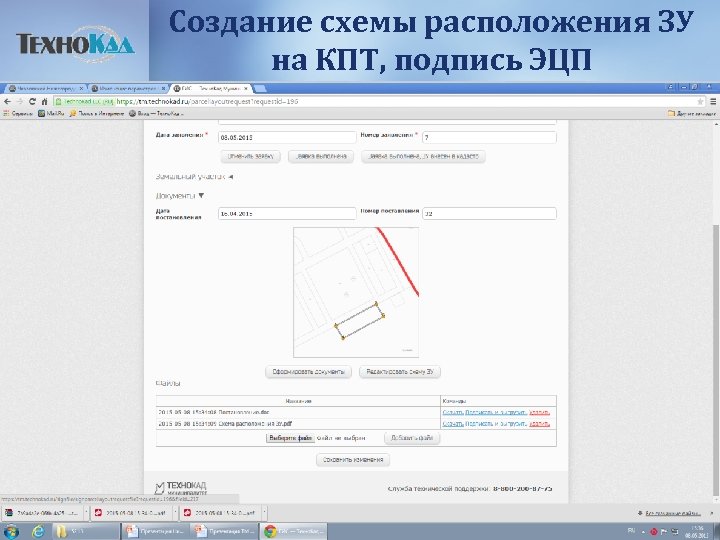The height and width of the screenshot is (540, 720).
Task: Open the Windows Start menu
Action: click(x=11, y=532)
